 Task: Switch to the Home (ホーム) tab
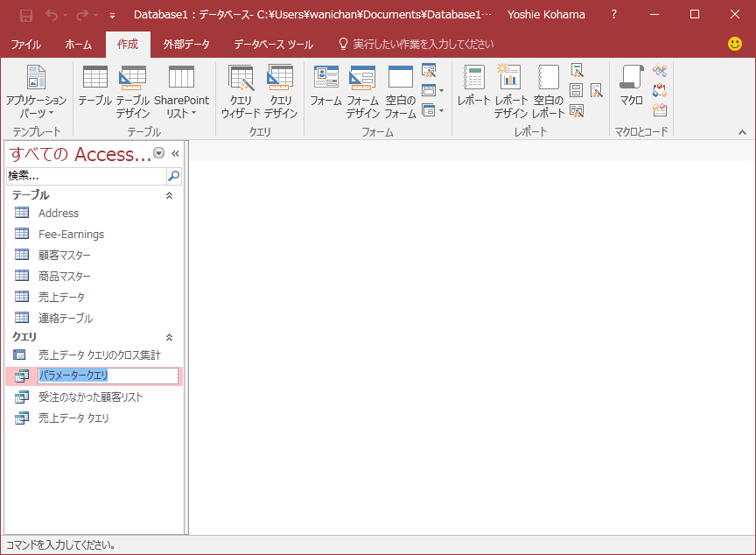(x=78, y=45)
